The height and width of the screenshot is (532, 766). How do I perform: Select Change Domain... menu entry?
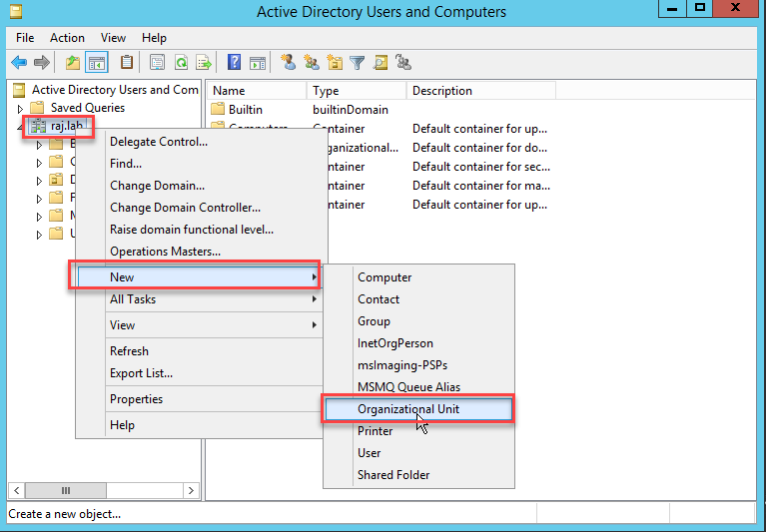[x=199, y=186]
